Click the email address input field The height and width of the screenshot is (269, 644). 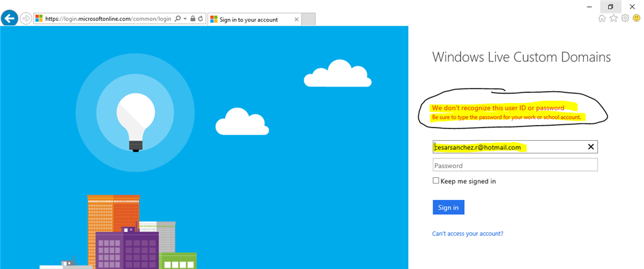[515, 147]
